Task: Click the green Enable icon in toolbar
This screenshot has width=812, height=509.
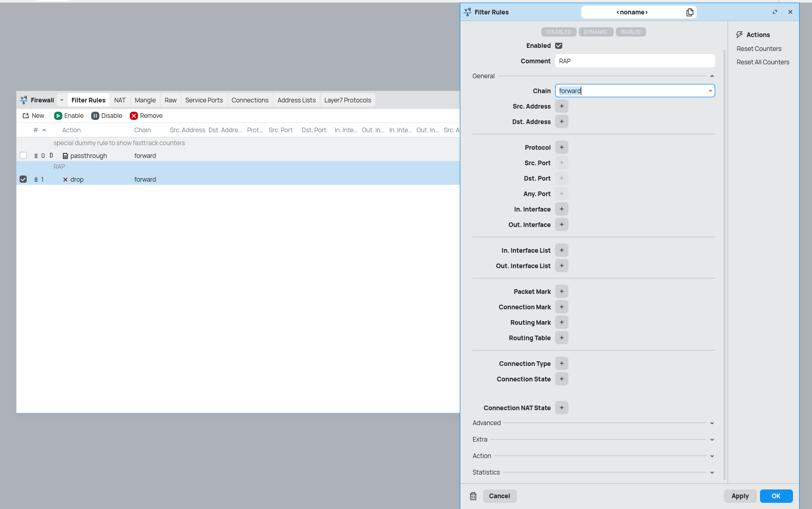Action: click(x=58, y=116)
